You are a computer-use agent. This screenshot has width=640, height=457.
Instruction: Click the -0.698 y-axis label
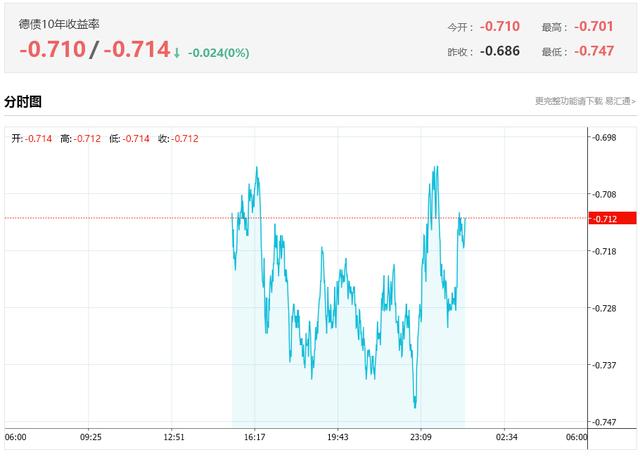coord(604,137)
